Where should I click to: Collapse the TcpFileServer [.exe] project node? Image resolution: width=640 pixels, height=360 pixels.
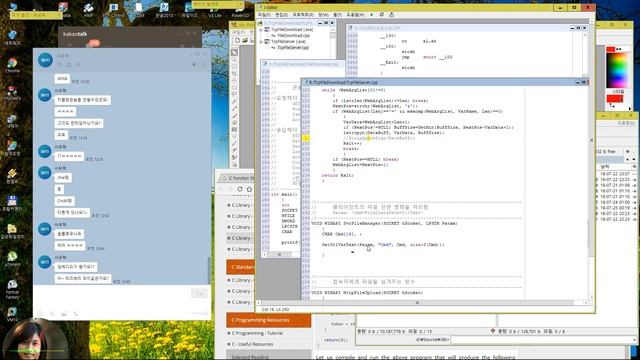(261, 42)
